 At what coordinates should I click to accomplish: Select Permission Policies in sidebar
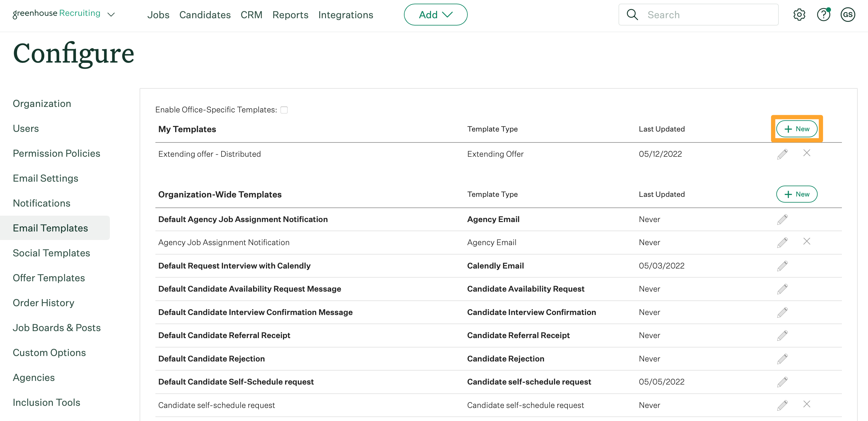(57, 153)
